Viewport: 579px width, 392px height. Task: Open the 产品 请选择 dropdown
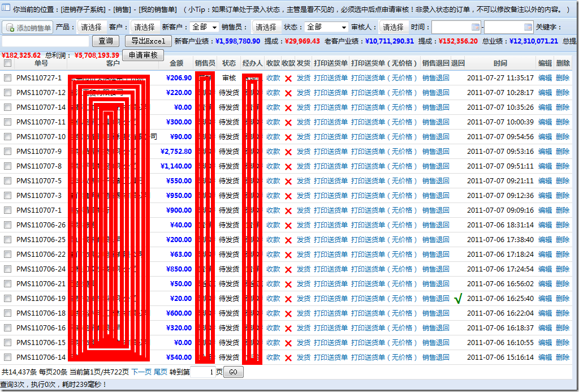pyautogui.click(x=92, y=27)
